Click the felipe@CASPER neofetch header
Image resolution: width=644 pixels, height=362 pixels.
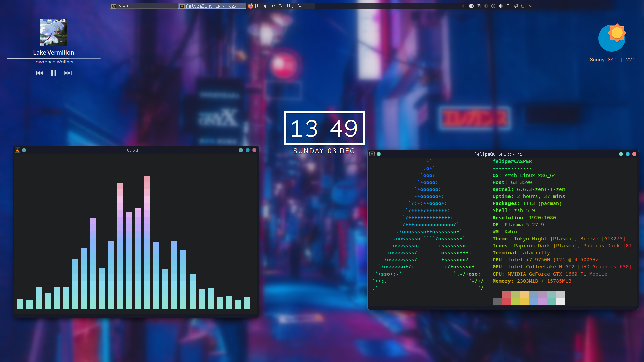click(512, 161)
